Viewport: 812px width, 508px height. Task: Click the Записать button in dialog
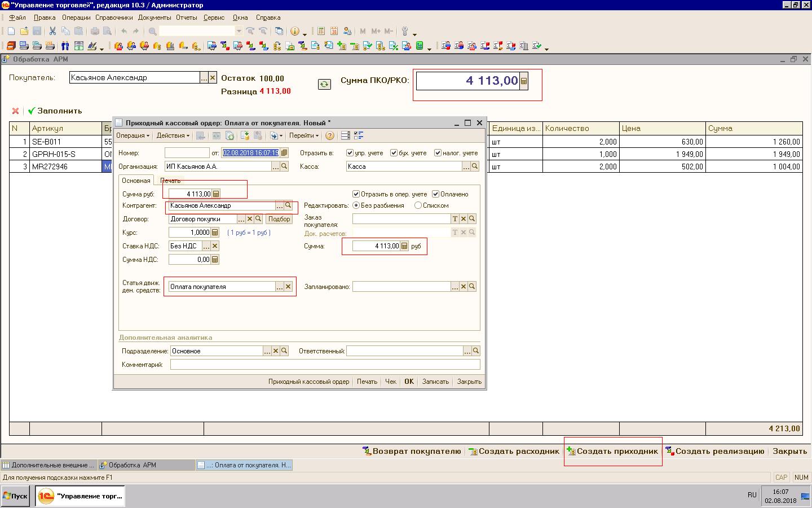point(435,382)
